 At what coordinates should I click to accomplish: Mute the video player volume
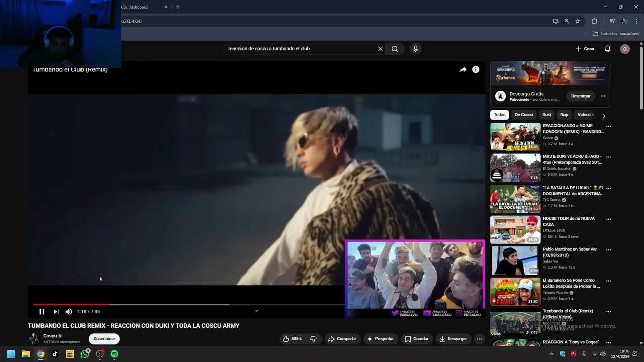click(x=69, y=312)
